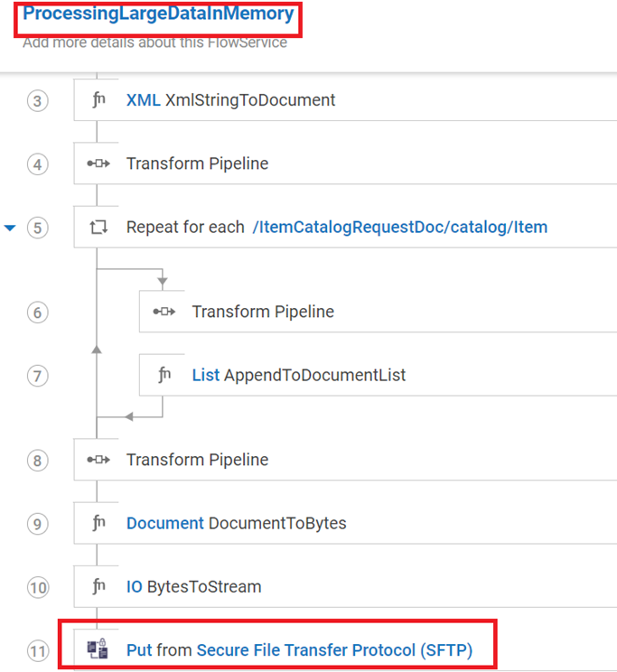Click the SFTP connector icon on step 11
Viewport: 617px width, 672px height.
(x=98, y=649)
